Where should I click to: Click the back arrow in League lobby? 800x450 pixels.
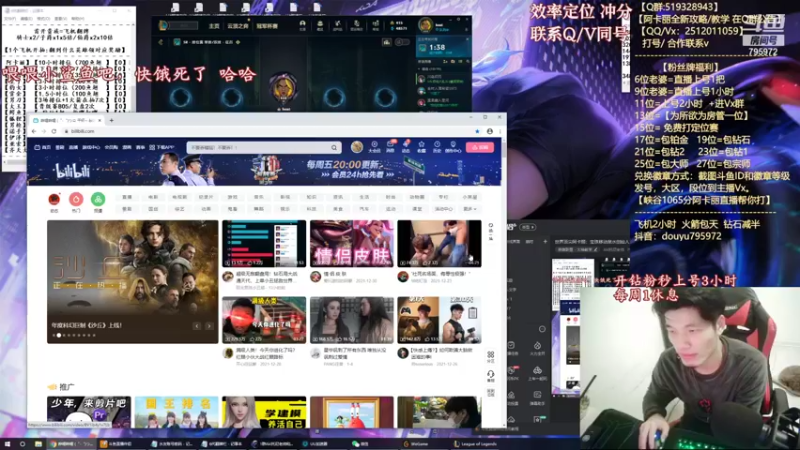pyautogui.click(x=161, y=42)
